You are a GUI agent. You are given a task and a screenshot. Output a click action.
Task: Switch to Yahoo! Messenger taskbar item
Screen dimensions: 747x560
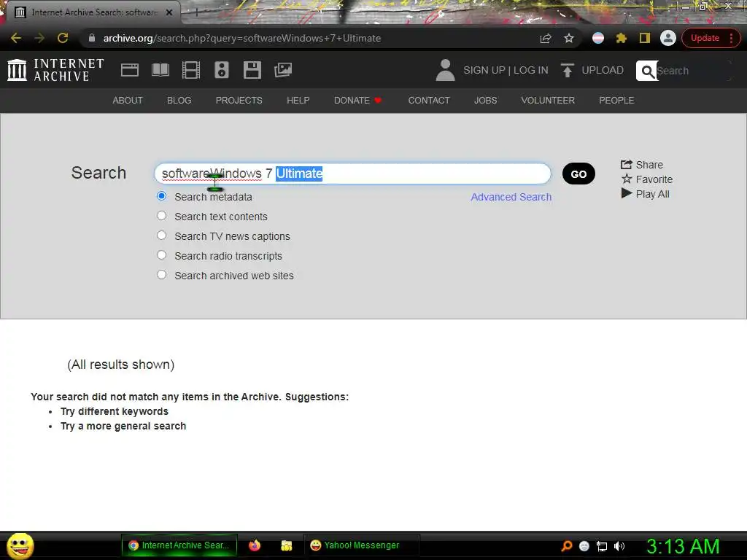click(361, 545)
